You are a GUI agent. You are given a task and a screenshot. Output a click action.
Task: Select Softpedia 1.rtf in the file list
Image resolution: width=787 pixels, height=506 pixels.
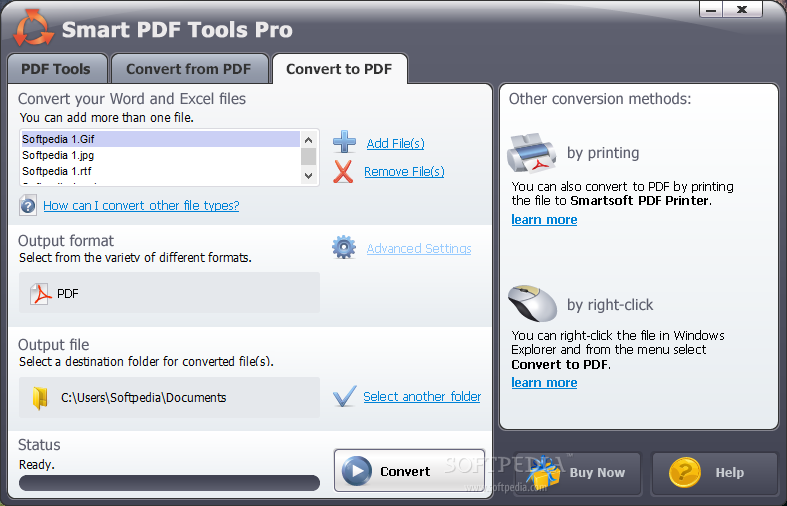pyautogui.click(x=161, y=171)
